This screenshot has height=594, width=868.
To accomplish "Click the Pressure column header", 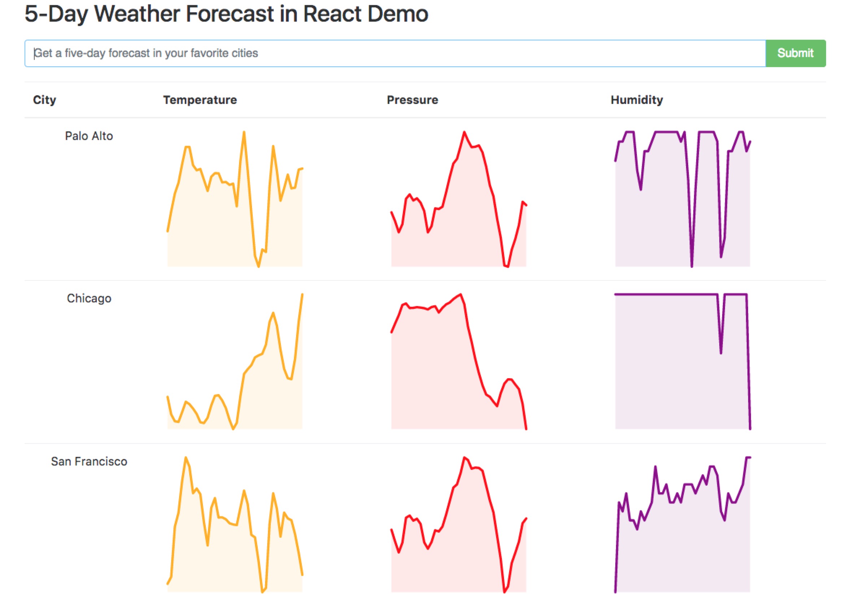I will tap(412, 99).
